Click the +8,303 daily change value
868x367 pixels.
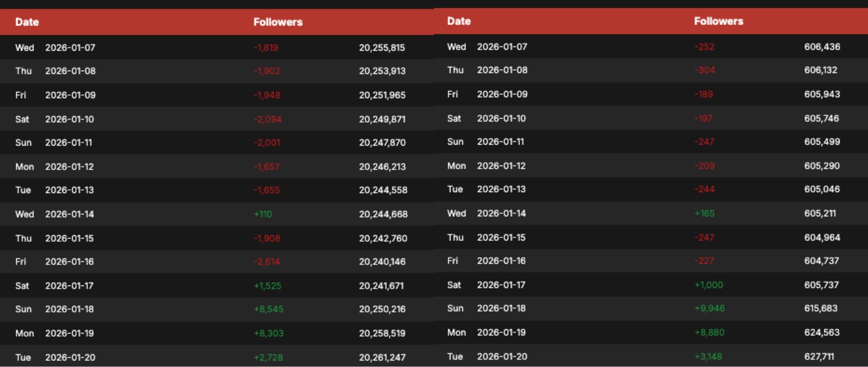268,334
